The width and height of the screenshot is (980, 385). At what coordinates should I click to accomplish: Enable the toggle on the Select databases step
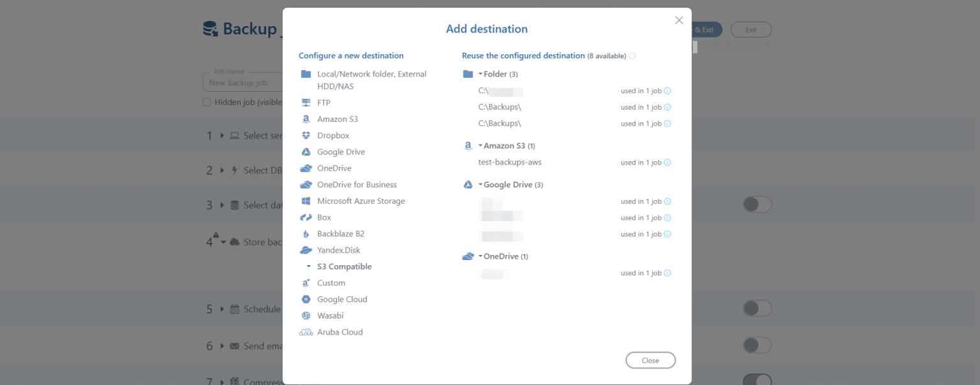[757, 204]
